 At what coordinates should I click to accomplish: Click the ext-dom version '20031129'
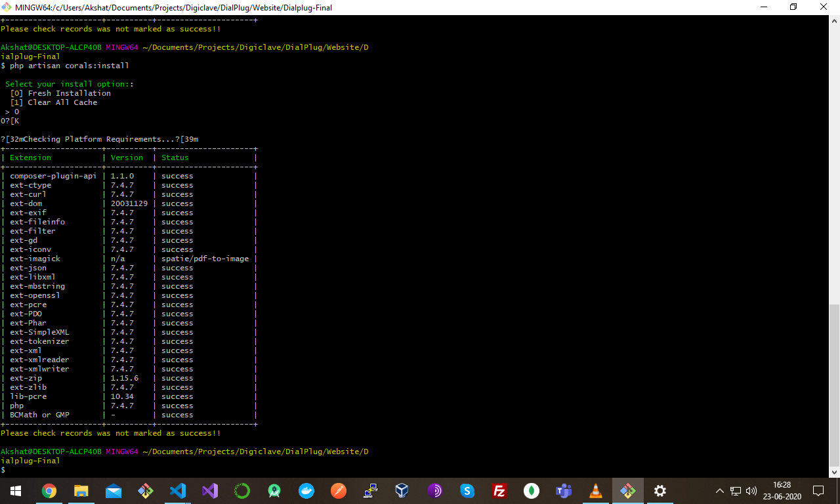129,203
